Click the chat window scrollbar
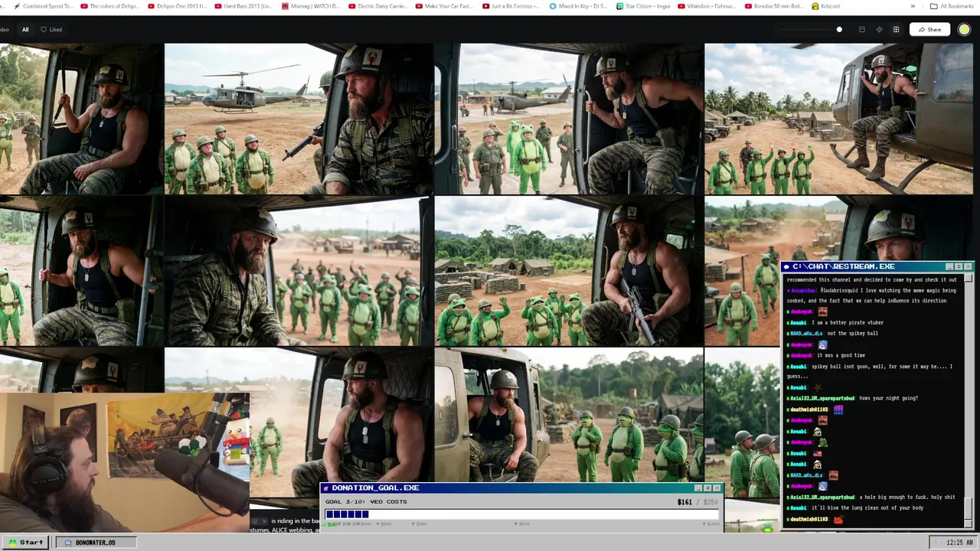The height and width of the screenshot is (551, 980). tap(969, 399)
